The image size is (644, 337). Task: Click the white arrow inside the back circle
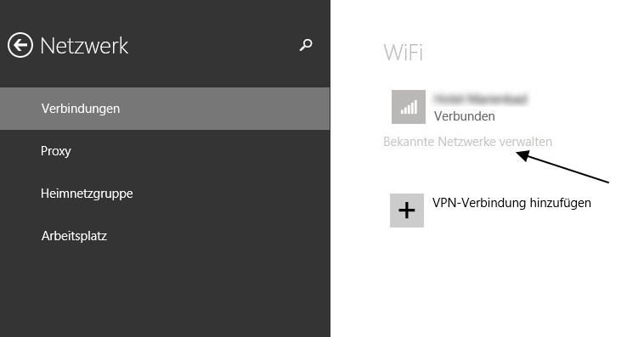[x=20, y=45]
